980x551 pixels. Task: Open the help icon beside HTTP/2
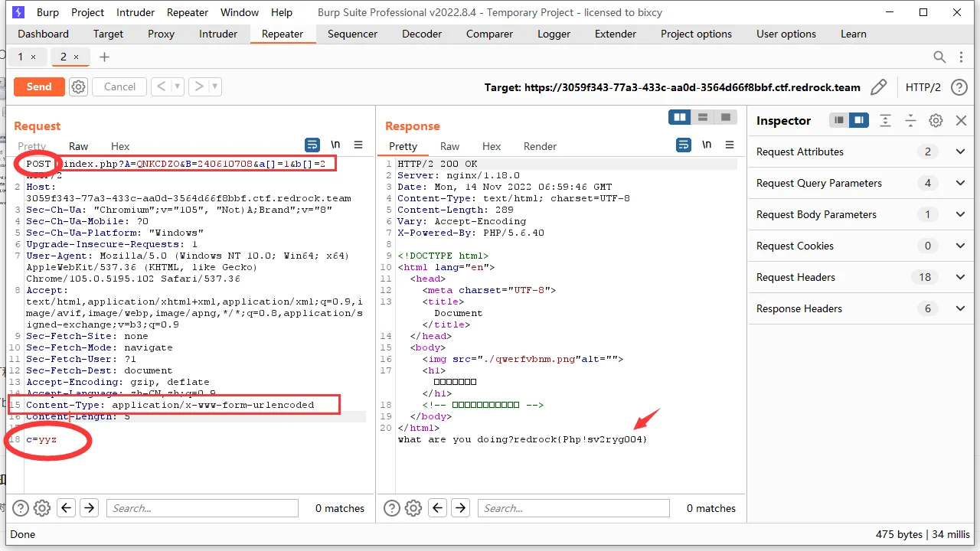coord(959,87)
